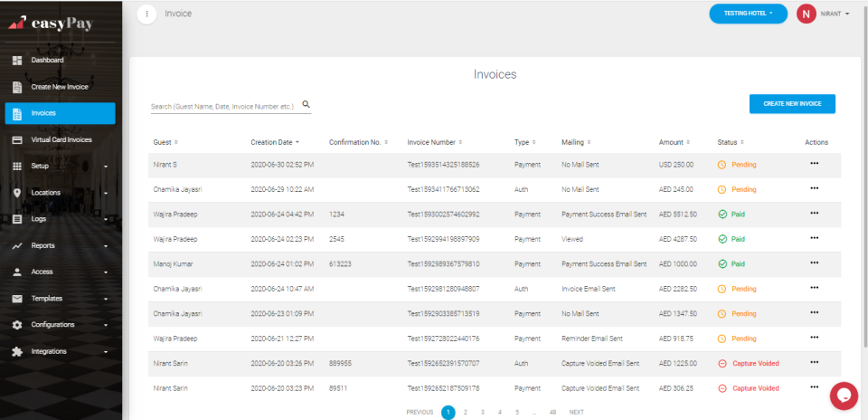Open the red chat bubble widget

pyautogui.click(x=844, y=396)
